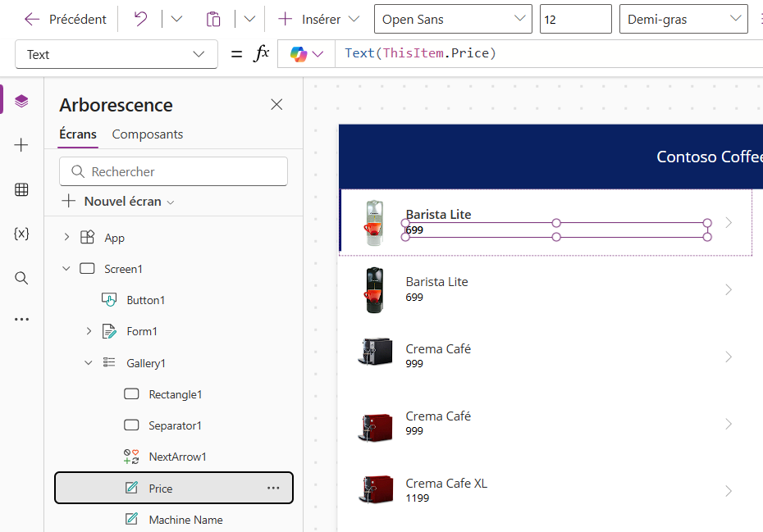Viewport: 763px width, 532px height.
Task: Click the 1199 price text
Action: (x=418, y=498)
